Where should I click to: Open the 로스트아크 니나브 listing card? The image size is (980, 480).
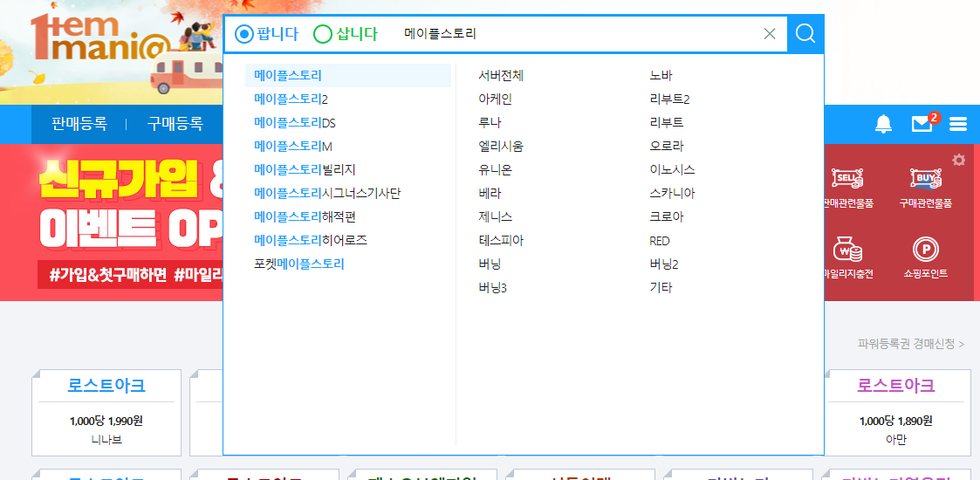[x=106, y=413]
